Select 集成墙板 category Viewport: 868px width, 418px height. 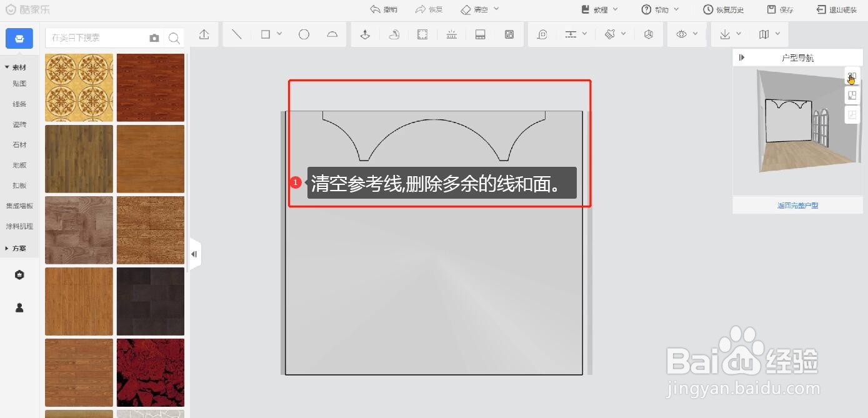[x=19, y=206]
